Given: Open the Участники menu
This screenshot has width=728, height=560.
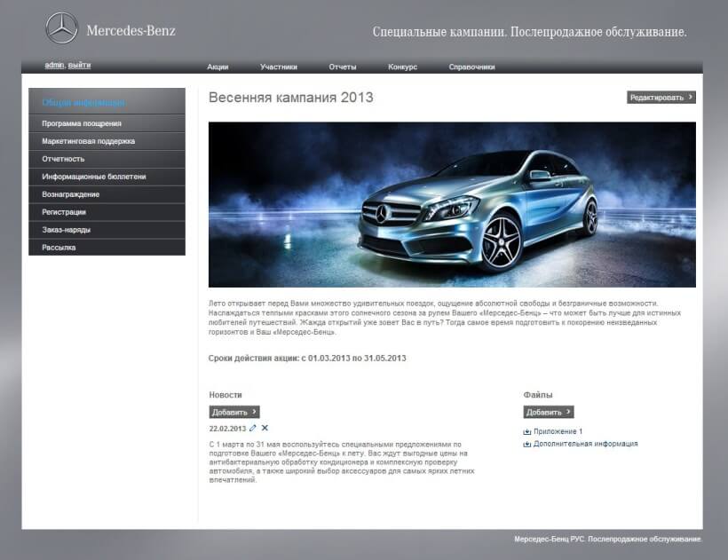Looking at the screenshot, I should tap(279, 67).
